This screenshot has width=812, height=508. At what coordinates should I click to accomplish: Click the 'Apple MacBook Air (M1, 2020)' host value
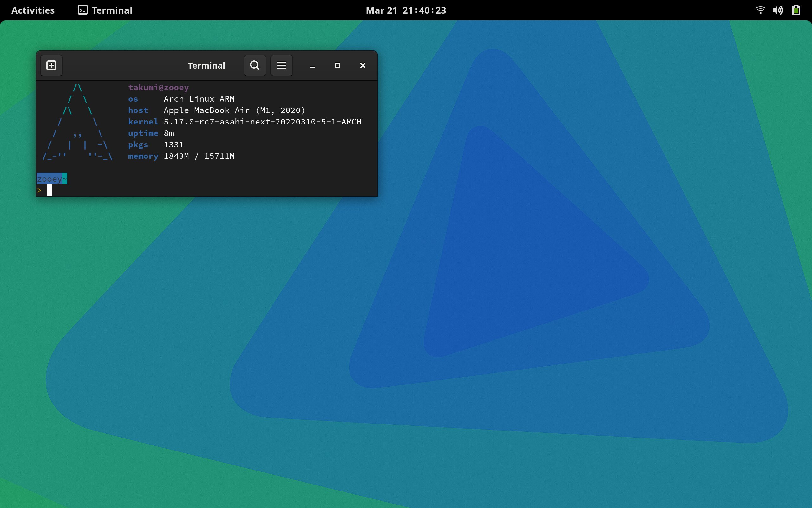pyautogui.click(x=234, y=110)
